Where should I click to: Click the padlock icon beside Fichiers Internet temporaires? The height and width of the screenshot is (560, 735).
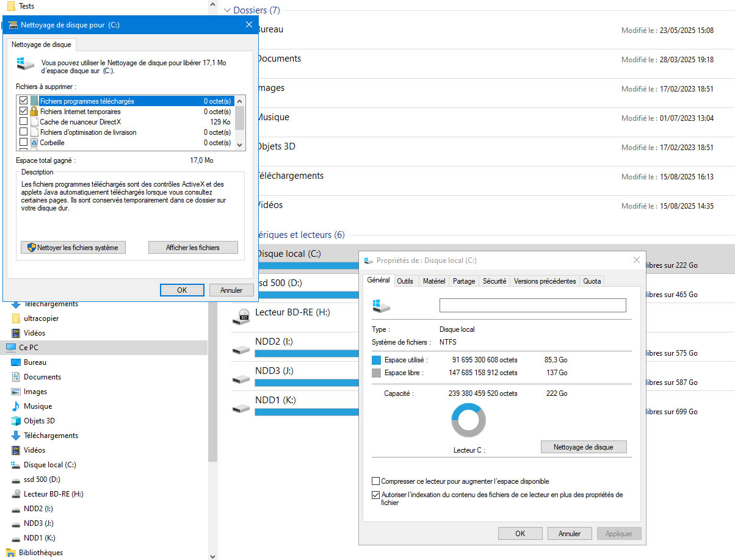click(34, 112)
